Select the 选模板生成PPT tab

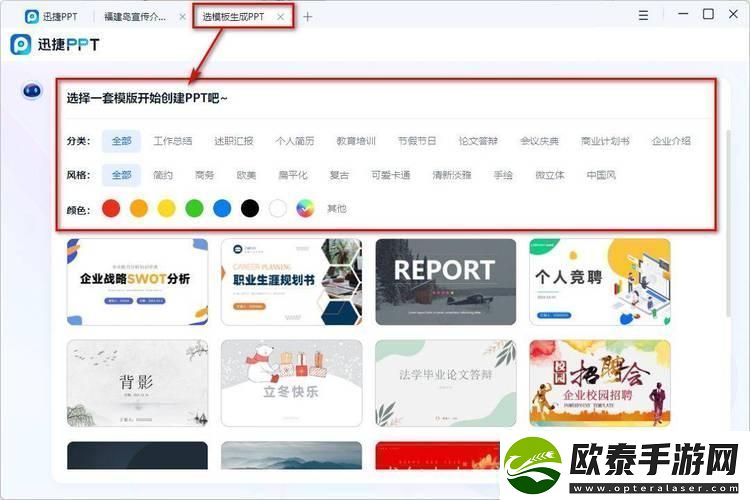click(x=233, y=17)
